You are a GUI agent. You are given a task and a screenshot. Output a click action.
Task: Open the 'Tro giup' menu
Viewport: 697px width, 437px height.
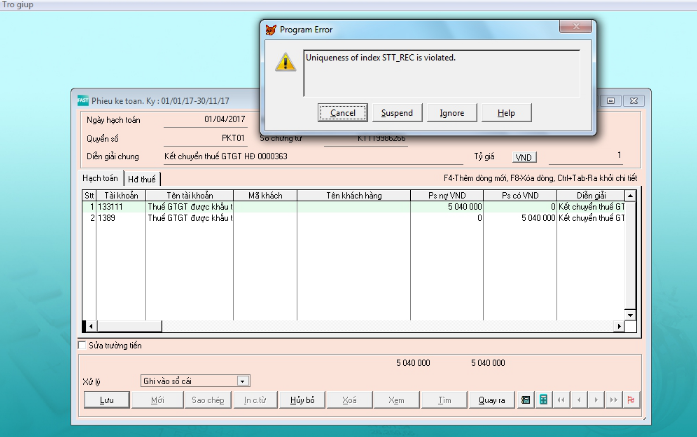pyautogui.click(x=18, y=5)
